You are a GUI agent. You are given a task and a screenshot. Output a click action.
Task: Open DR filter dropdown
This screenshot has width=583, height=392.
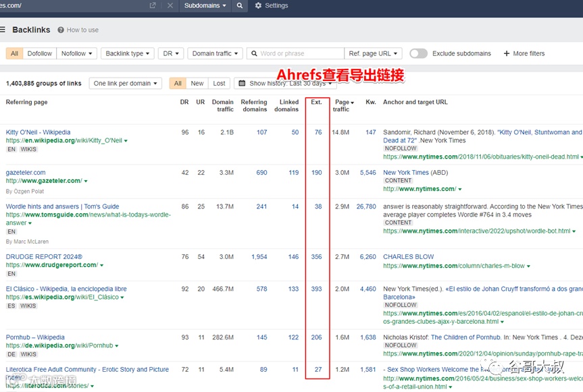point(171,53)
